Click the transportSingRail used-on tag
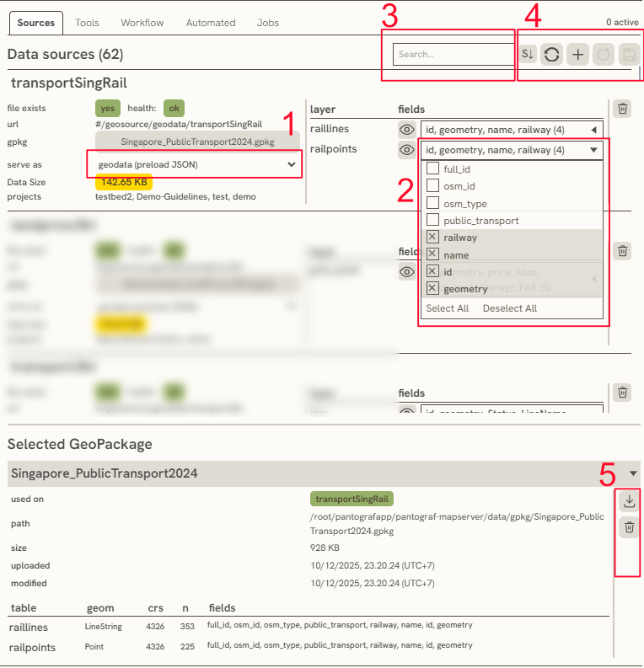 click(x=352, y=499)
